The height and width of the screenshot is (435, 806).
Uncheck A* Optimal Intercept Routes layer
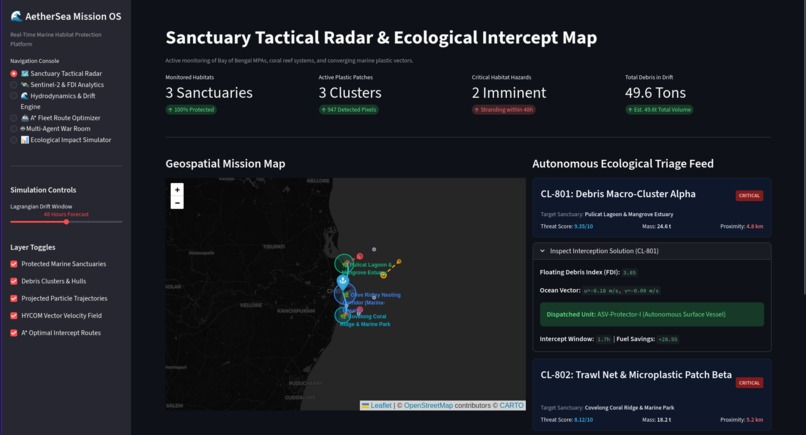(14, 333)
